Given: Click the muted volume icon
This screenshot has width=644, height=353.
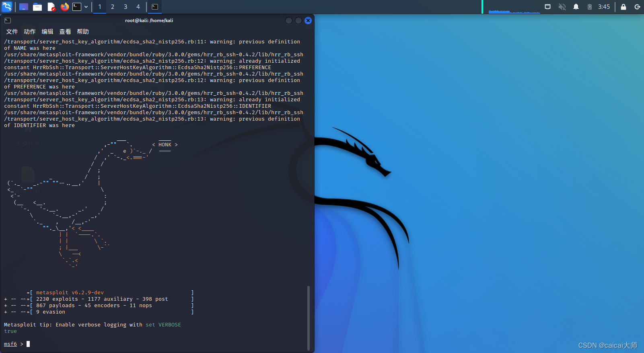Looking at the screenshot, I should pos(562,7).
